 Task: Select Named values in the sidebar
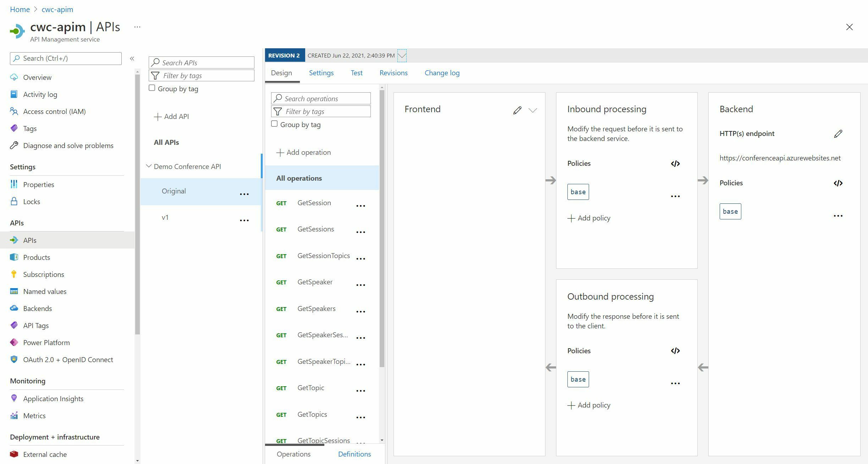pyautogui.click(x=44, y=291)
